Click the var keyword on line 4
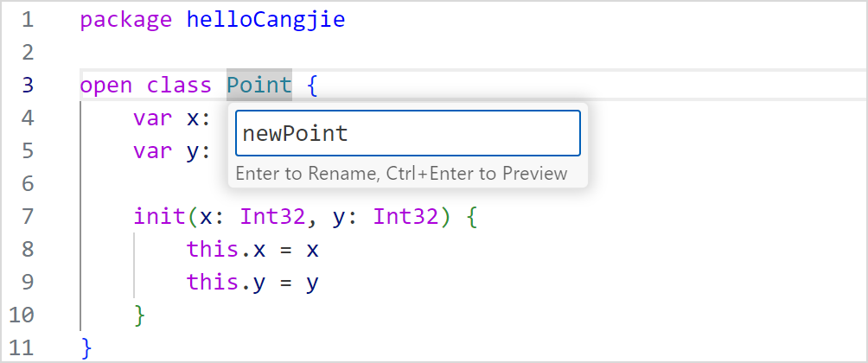This screenshot has width=868, height=363. point(152,118)
